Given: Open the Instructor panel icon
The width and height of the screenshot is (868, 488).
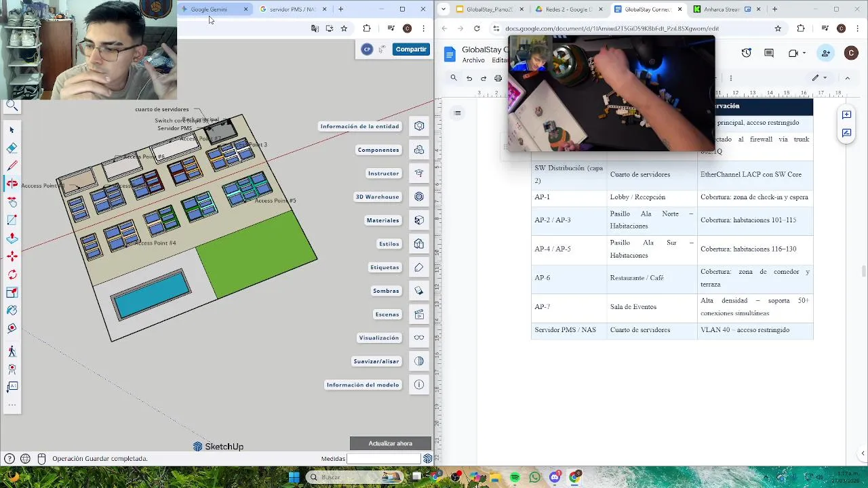Looking at the screenshot, I should pos(419,174).
